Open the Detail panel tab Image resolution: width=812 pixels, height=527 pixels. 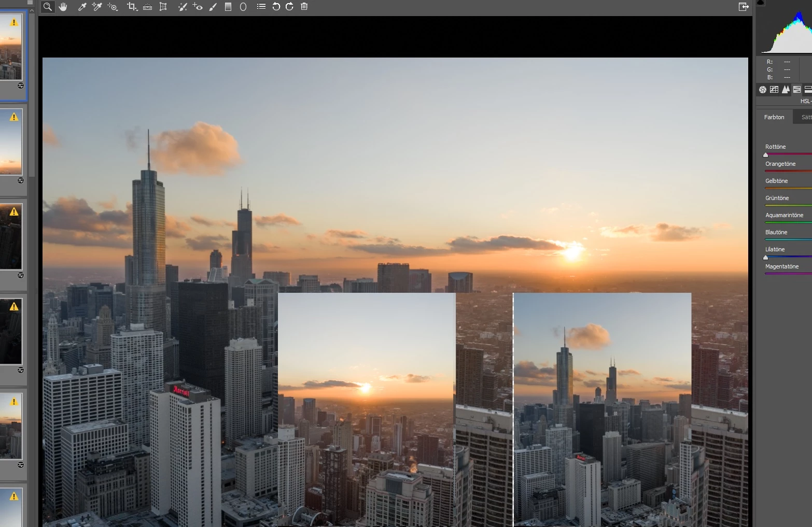(786, 90)
